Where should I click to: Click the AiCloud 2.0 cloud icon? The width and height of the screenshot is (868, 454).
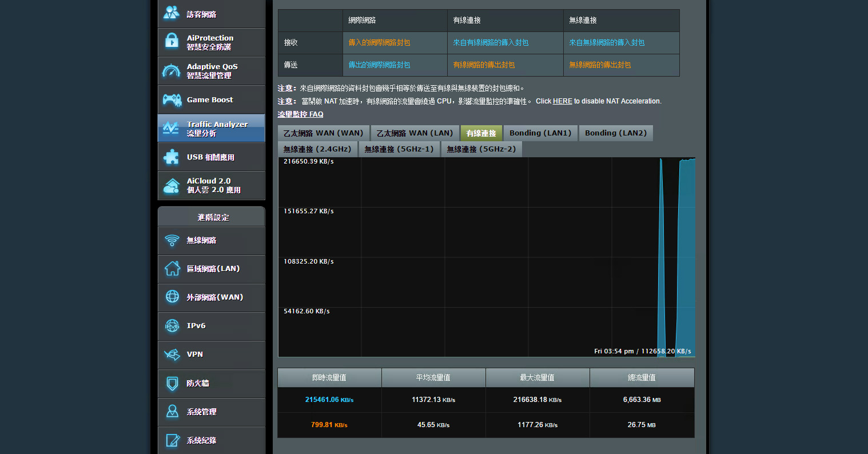pos(172,185)
